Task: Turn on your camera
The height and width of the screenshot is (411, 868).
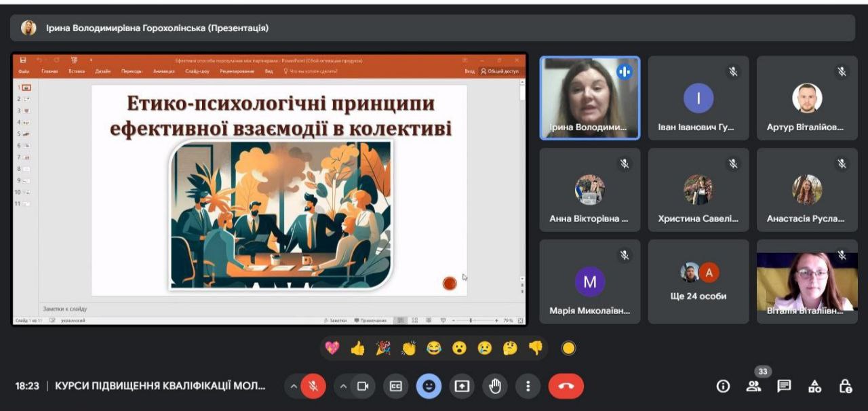Action: coord(363,385)
